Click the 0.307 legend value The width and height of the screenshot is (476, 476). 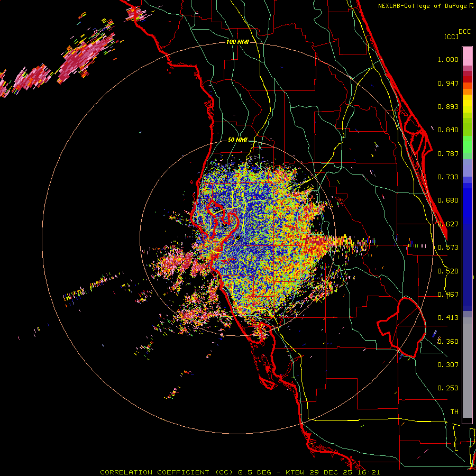448,365
